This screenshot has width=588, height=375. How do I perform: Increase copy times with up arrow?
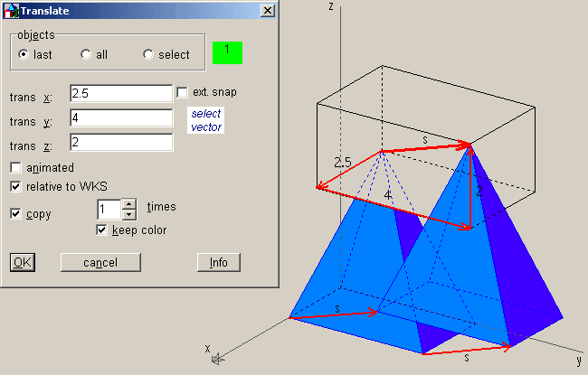coord(129,204)
